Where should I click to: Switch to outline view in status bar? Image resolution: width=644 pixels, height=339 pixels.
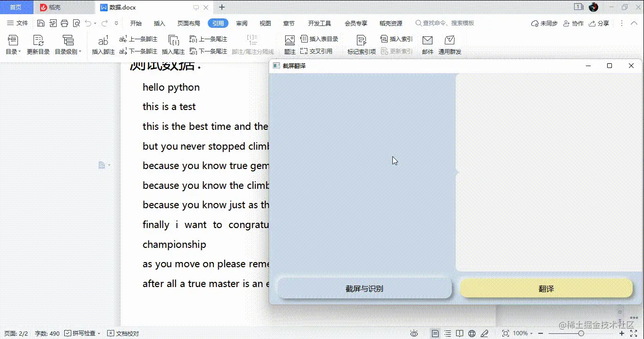(448, 333)
